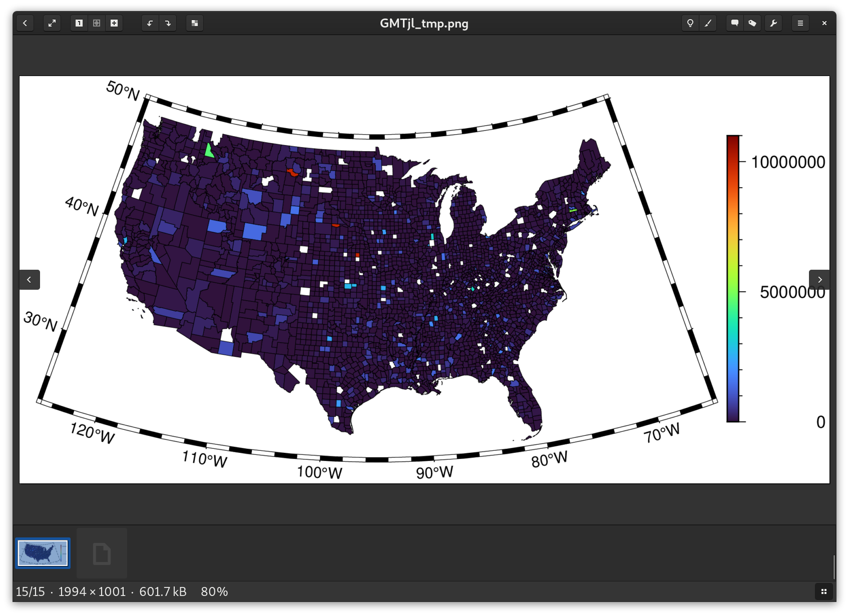
Task: Click the 100°W longitude label
Action: [x=319, y=472]
